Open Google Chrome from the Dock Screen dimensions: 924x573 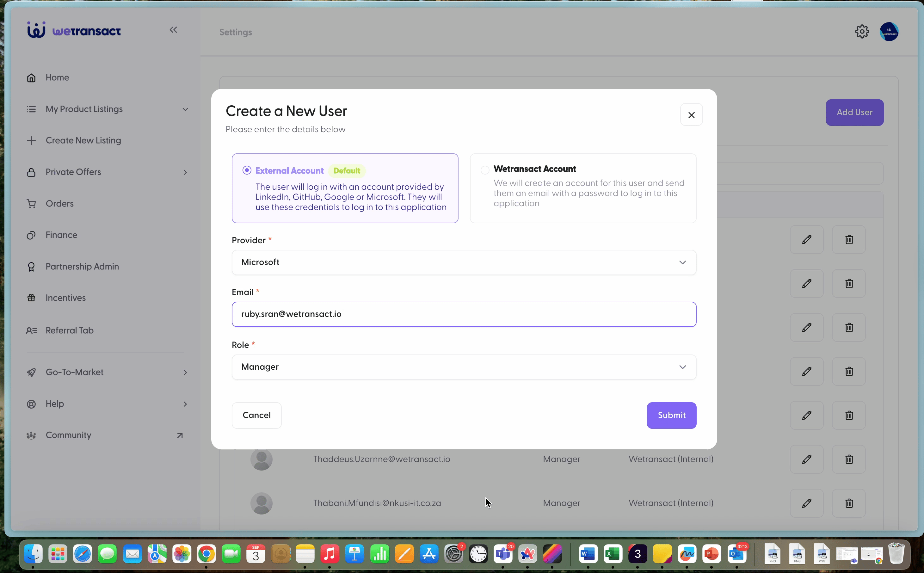(206, 554)
